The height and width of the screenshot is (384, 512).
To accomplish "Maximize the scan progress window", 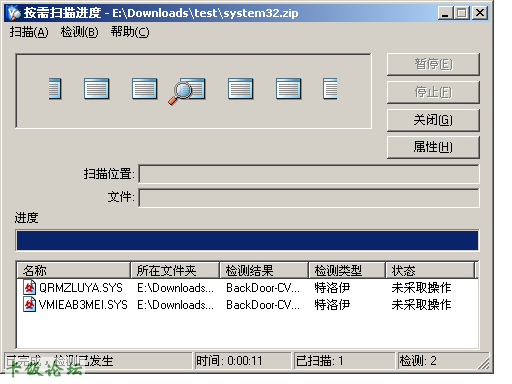I will tap(462, 13).
